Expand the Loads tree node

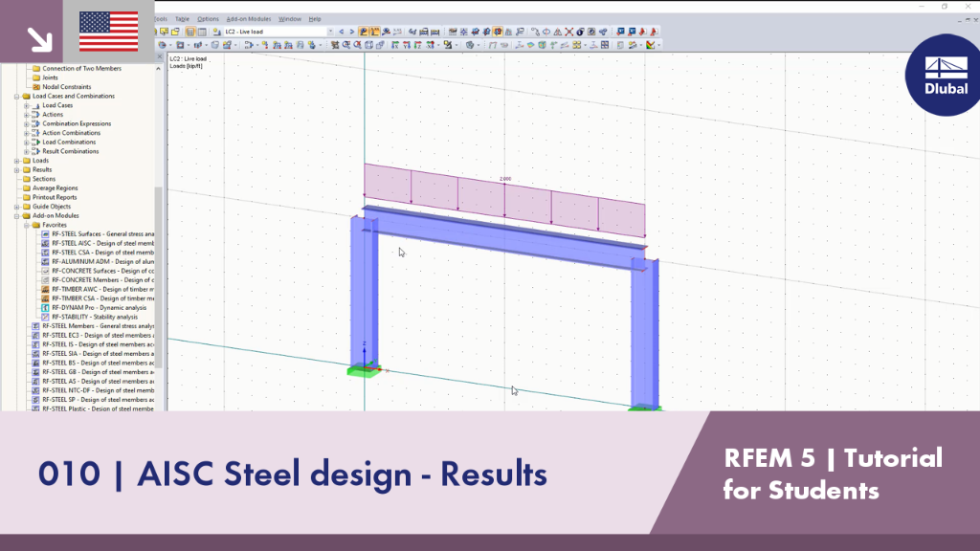coord(17,161)
